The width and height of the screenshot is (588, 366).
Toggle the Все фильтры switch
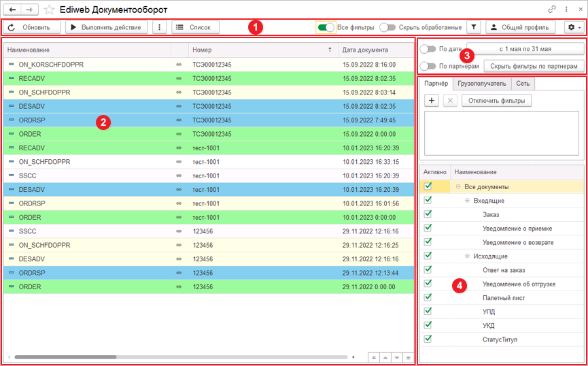(x=326, y=27)
